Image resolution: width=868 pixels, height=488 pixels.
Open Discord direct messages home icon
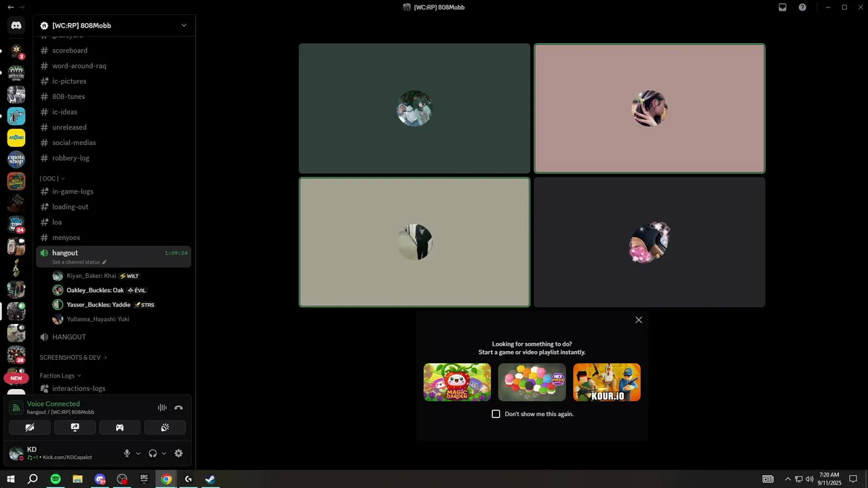pyautogui.click(x=16, y=26)
